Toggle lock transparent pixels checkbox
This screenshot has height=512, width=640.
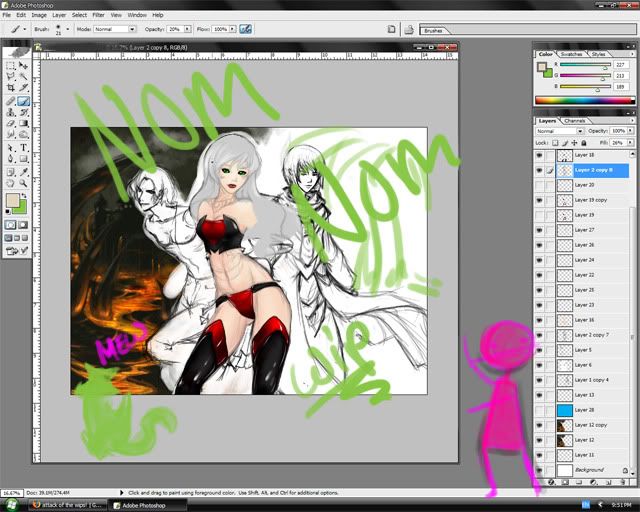[555, 143]
